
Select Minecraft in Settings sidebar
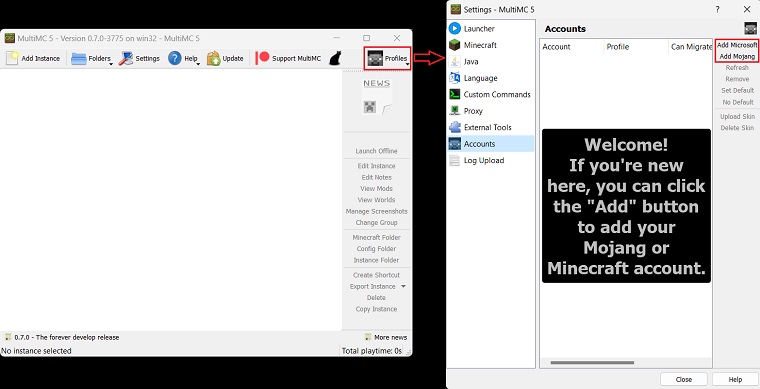pyautogui.click(x=491, y=45)
